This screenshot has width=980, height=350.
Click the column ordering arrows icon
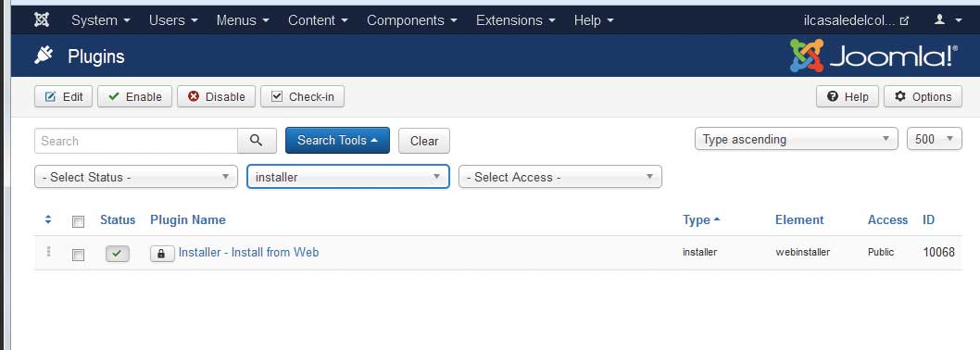(48, 220)
